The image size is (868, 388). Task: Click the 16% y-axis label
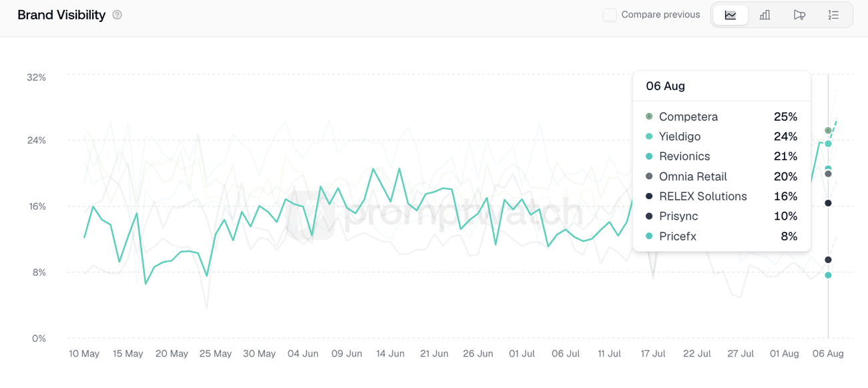click(36, 206)
